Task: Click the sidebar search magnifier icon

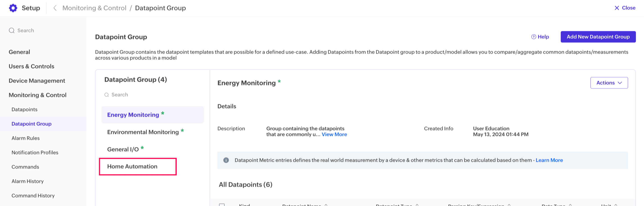Action: (11, 31)
